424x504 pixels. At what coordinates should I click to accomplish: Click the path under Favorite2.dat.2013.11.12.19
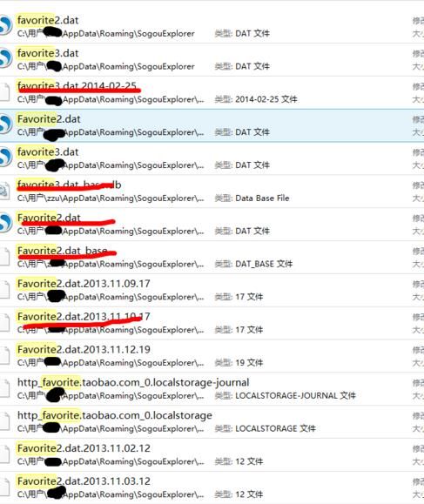(111, 363)
